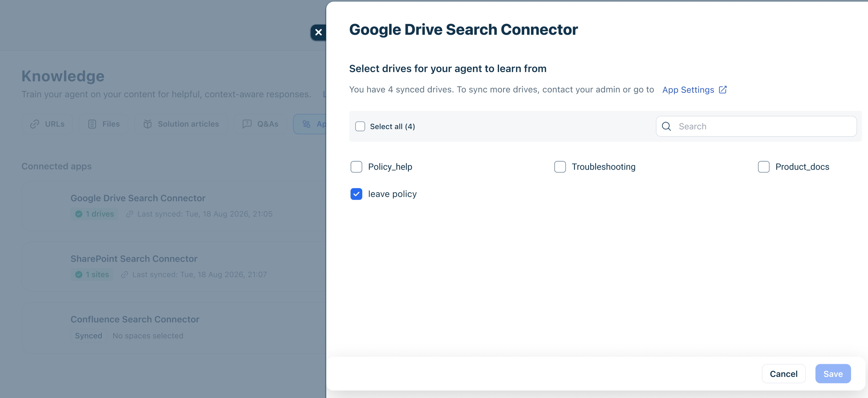Open the Files tab

tap(104, 124)
